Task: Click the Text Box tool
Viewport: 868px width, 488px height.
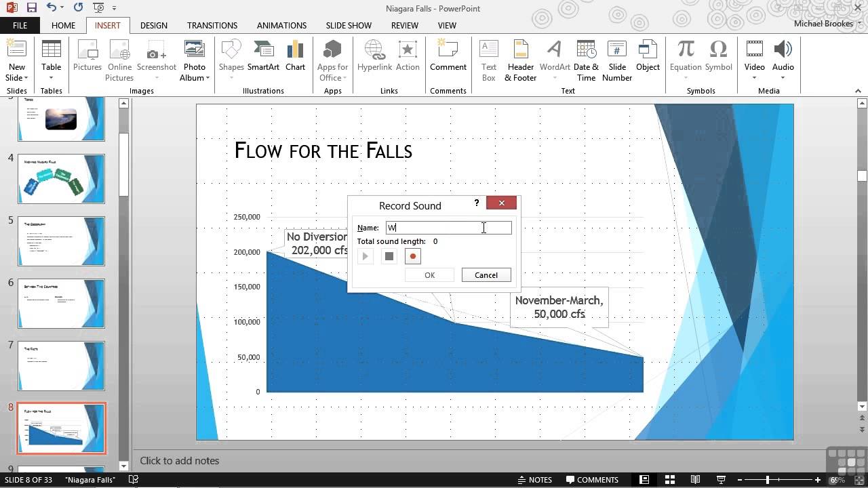Action: tap(489, 60)
